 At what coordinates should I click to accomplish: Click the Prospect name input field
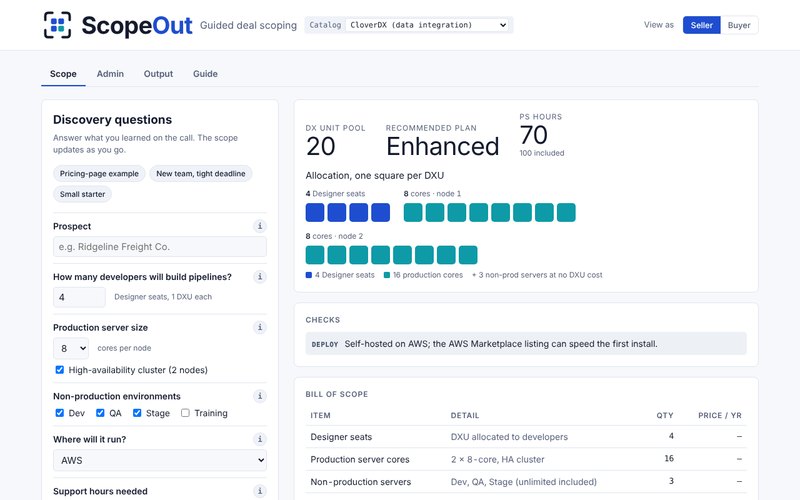tap(160, 246)
